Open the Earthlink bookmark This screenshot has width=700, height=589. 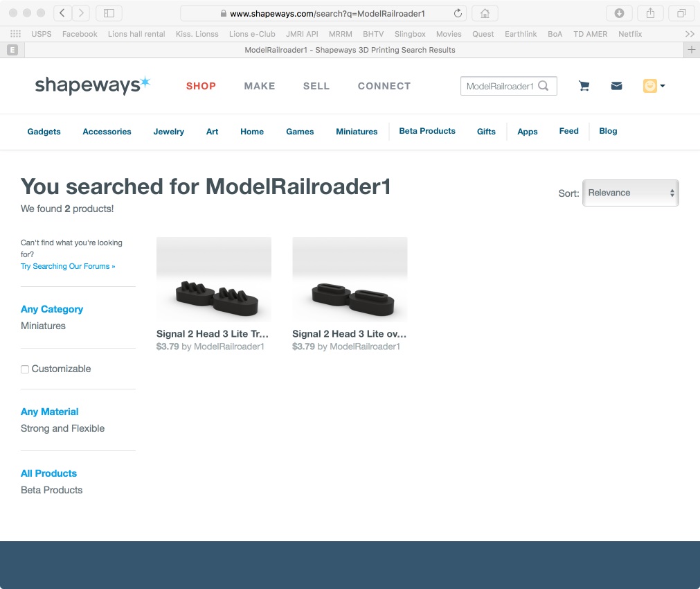pos(521,34)
